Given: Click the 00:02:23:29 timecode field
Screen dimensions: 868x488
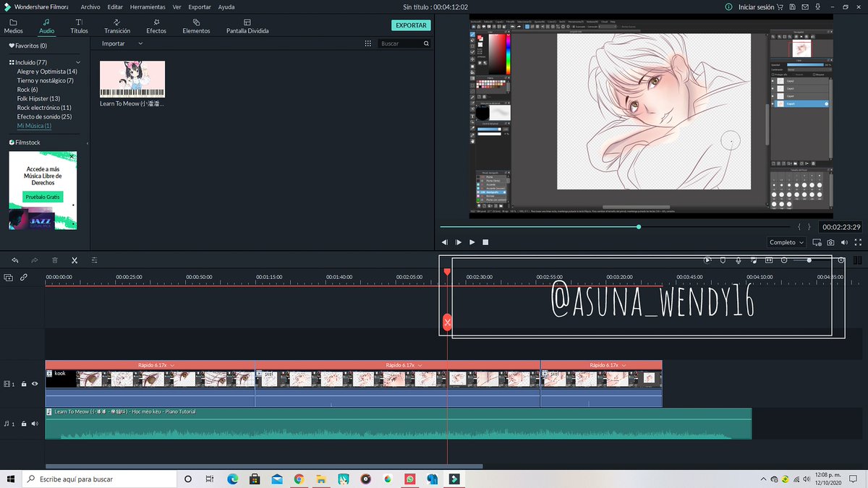Looking at the screenshot, I should point(841,227).
